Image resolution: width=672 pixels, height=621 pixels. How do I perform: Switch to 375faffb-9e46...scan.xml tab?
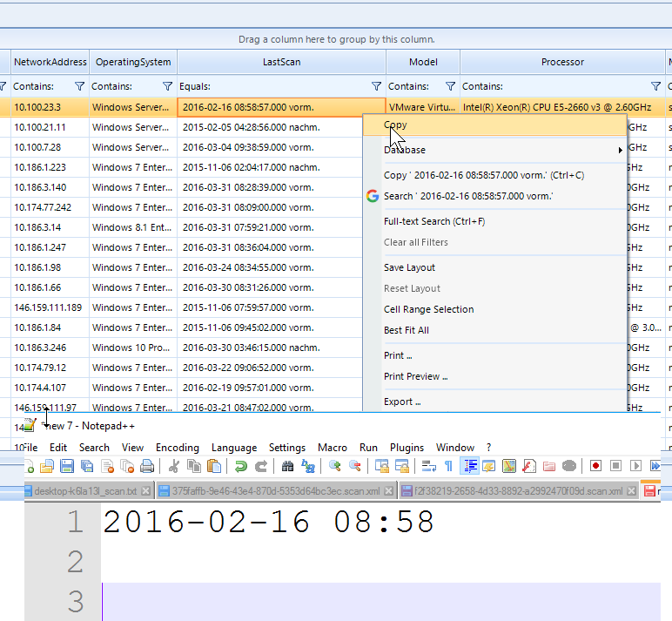(275, 491)
